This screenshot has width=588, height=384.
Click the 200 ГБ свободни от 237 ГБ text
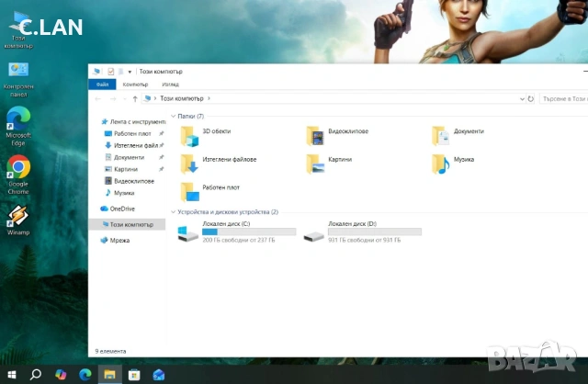[x=239, y=240]
